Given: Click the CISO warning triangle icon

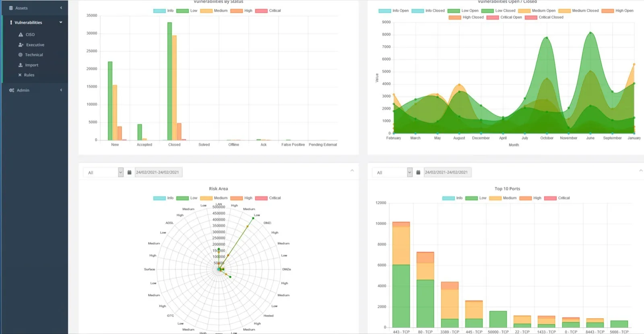Looking at the screenshot, I should 21,35.
